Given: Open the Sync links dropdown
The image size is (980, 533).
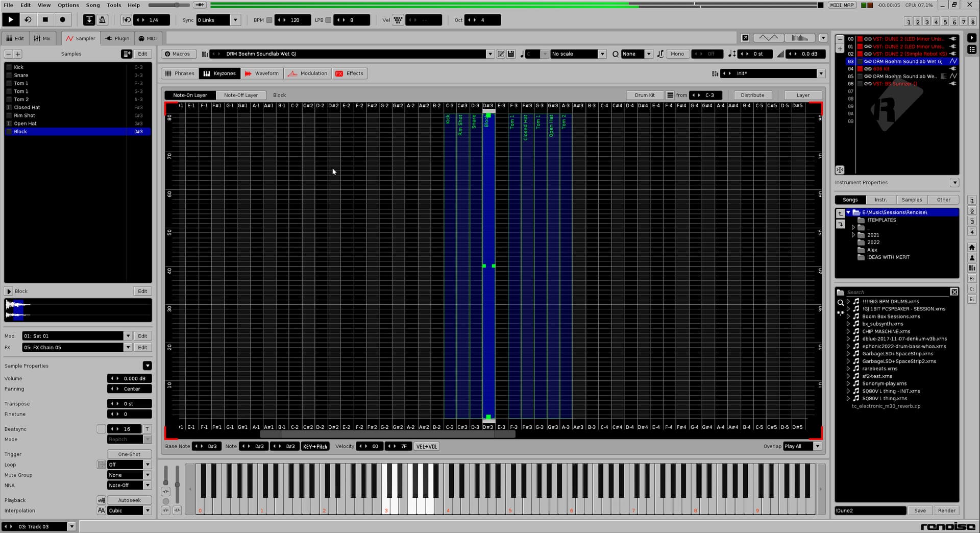Looking at the screenshot, I should pos(235,20).
